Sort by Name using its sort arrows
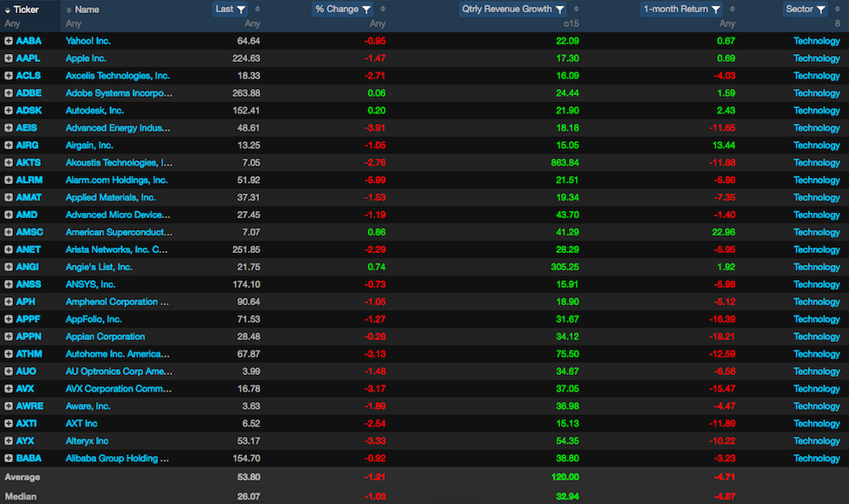Image resolution: width=849 pixels, height=504 pixels. [x=69, y=10]
